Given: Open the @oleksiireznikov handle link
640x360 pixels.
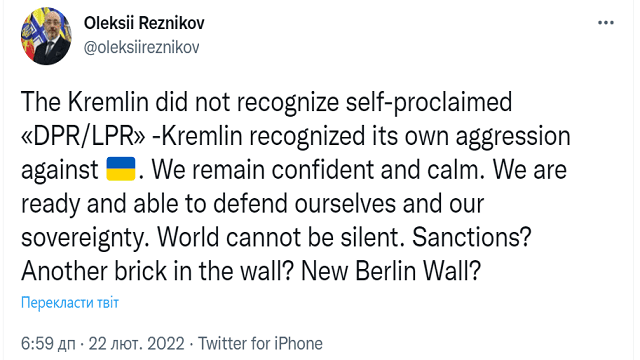Looking at the screenshot, I should tap(142, 47).
